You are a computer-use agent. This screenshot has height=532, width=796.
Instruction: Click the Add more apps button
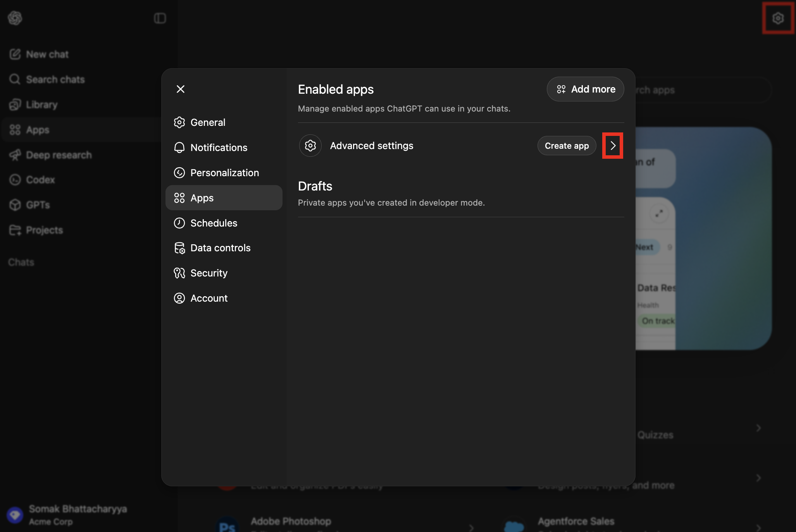tap(585, 89)
